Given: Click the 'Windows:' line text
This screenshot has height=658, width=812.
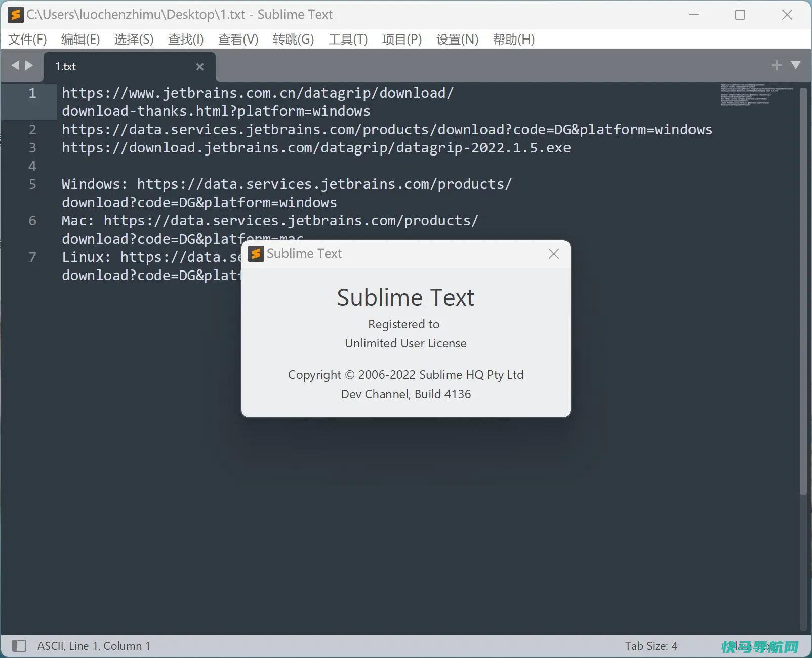Looking at the screenshot, I should click(x=287, y=184).
